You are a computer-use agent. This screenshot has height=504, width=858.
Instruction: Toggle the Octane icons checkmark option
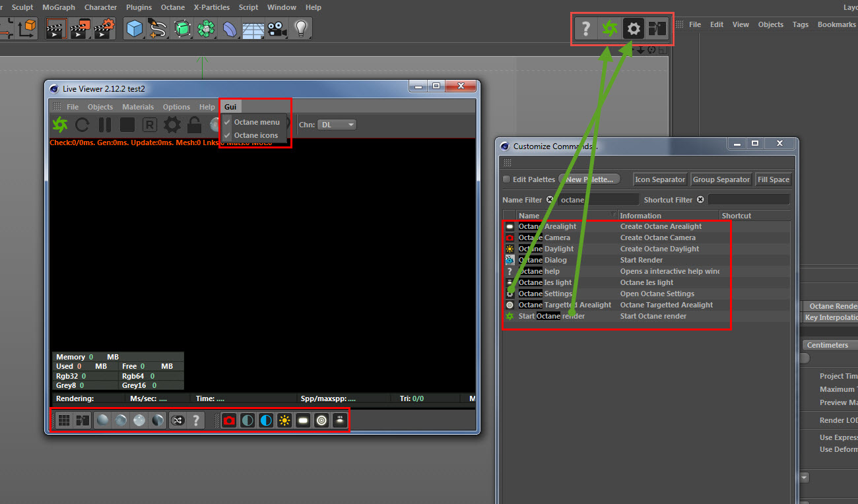[255, 135]
